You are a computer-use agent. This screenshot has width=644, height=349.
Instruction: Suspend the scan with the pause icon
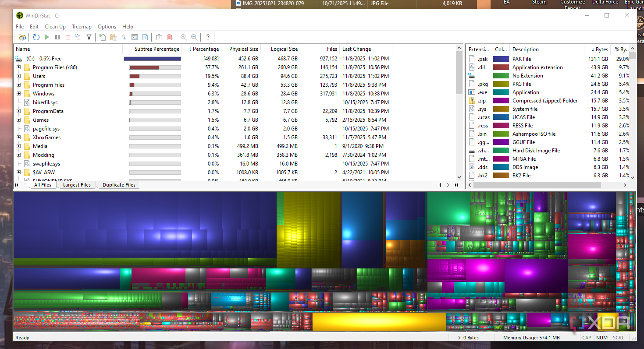pyautogui.click(x=57, y=38)
